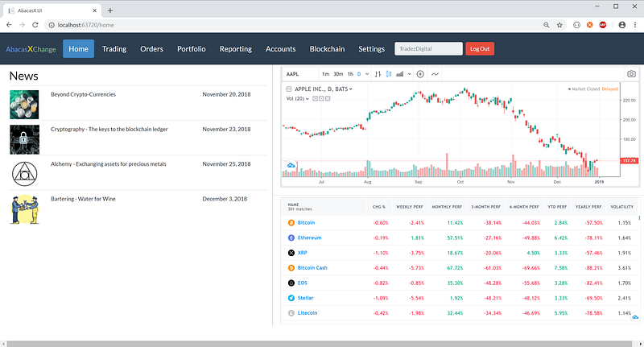Open the Beyond Crypto-Currencies article

(84, 94)
